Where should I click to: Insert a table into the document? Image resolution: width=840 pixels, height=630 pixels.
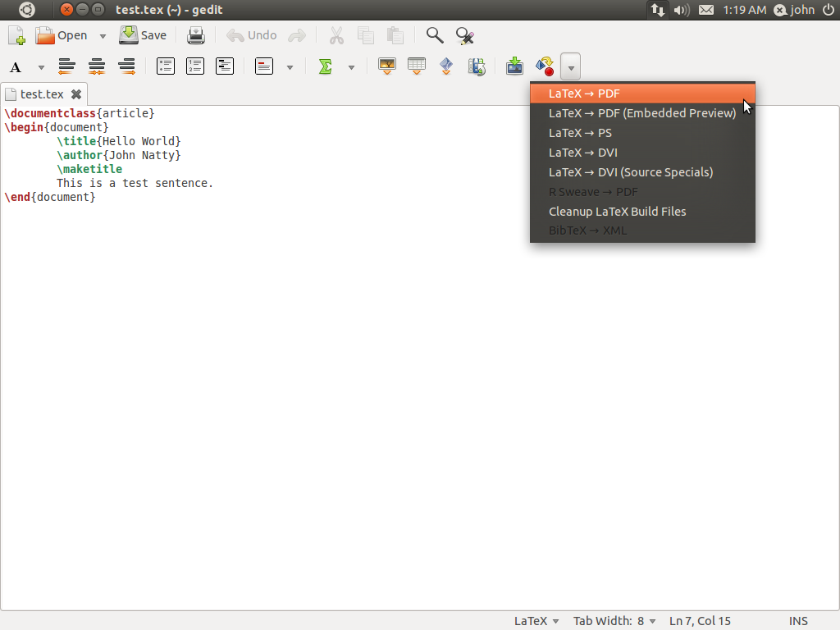pos(416,66)
